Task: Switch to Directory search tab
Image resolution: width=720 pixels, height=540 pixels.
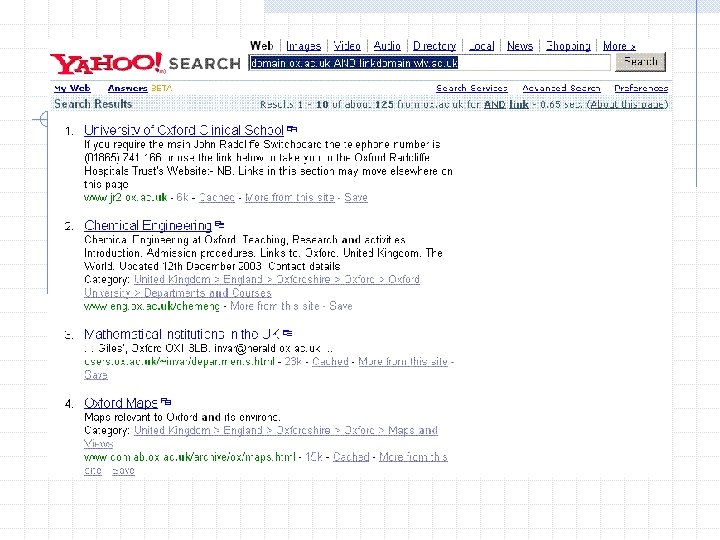Action: (434, 46)
